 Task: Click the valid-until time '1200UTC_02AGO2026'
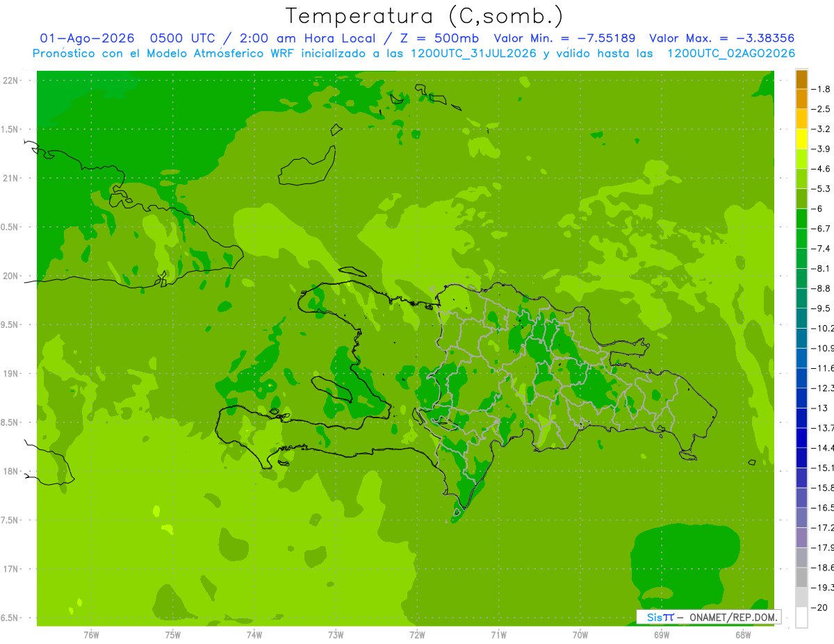(x=731, y=53)
